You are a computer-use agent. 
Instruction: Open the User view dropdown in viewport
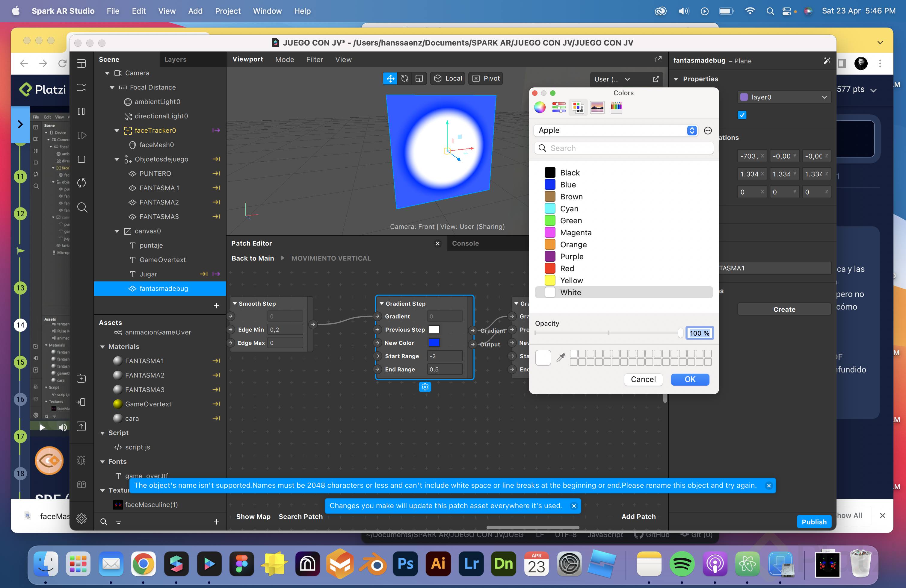pyautogui.click(x=612, y=79)
